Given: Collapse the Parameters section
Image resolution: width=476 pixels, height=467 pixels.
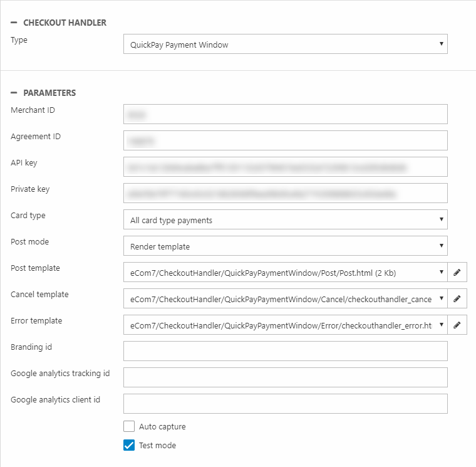Looking at the screenshot, I should [x=14, y=93].
